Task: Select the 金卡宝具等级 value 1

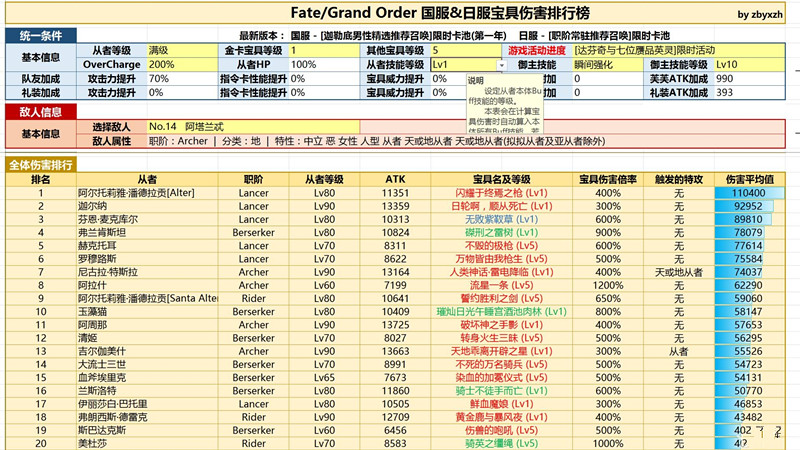Action: coord(324,51)
